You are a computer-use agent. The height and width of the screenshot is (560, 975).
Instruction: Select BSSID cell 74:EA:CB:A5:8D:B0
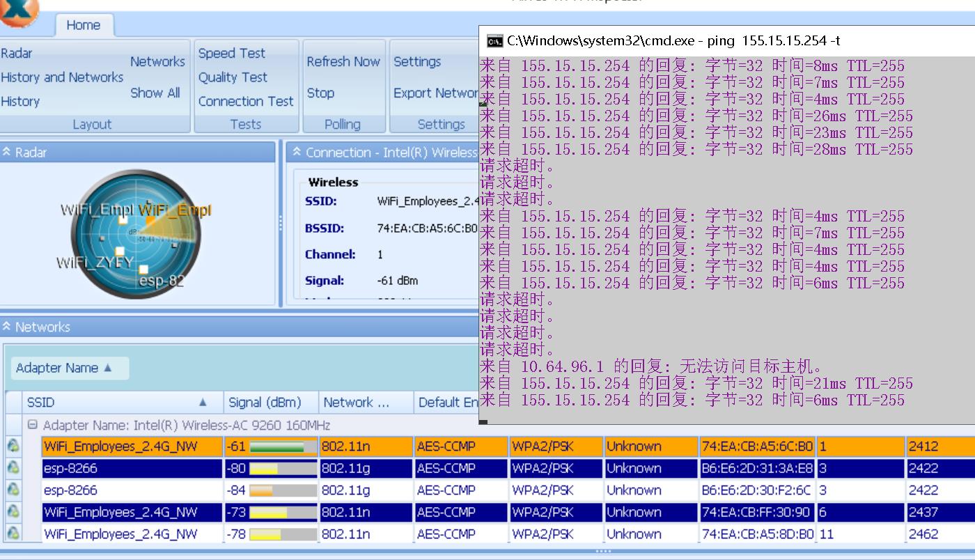click(757, 534)
